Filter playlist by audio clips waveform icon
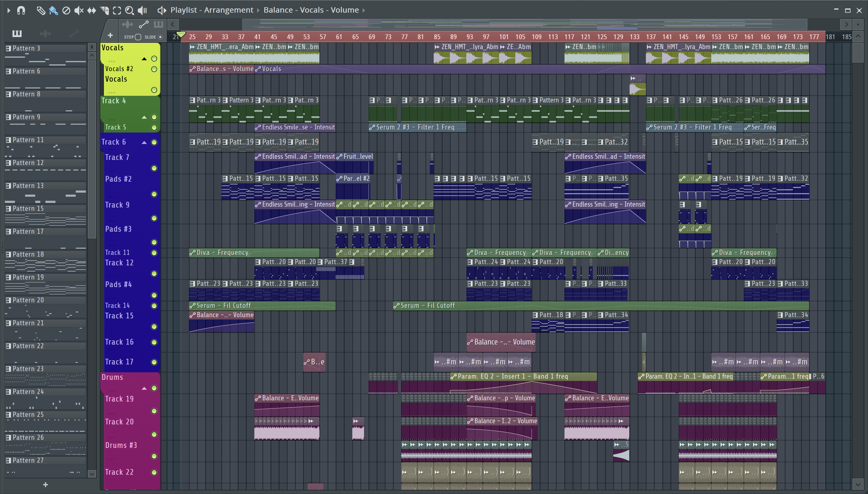 tap(127, 24)
